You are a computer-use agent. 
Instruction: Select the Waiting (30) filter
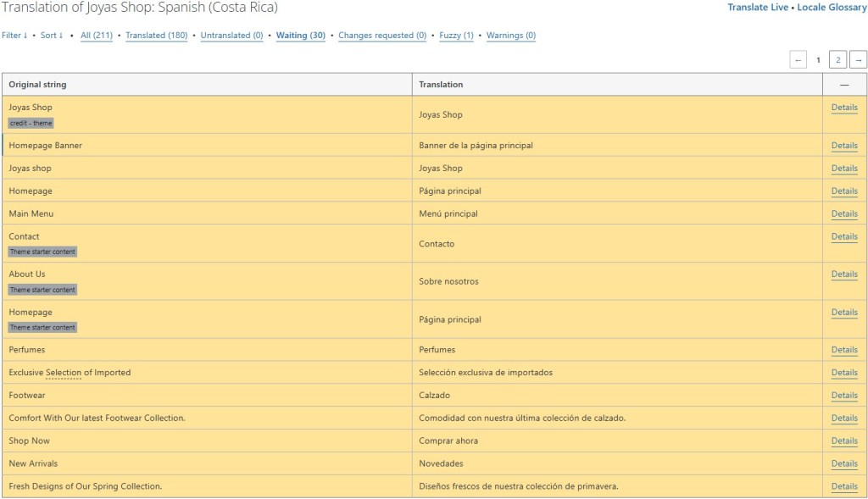[301, 36]
